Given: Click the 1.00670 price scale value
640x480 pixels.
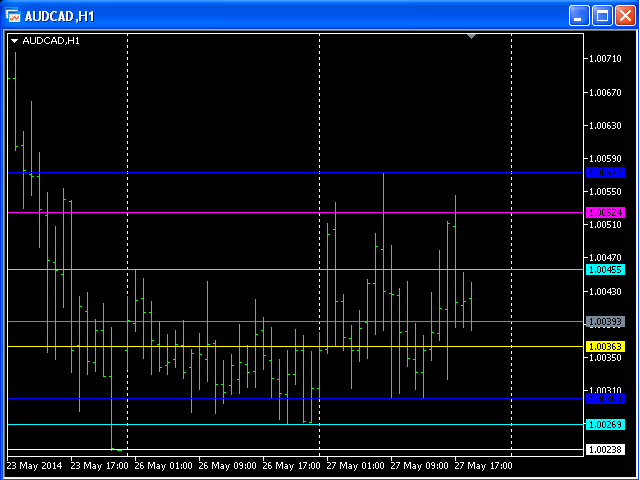Looking at the screenshot, I should (x=605, y=93).
